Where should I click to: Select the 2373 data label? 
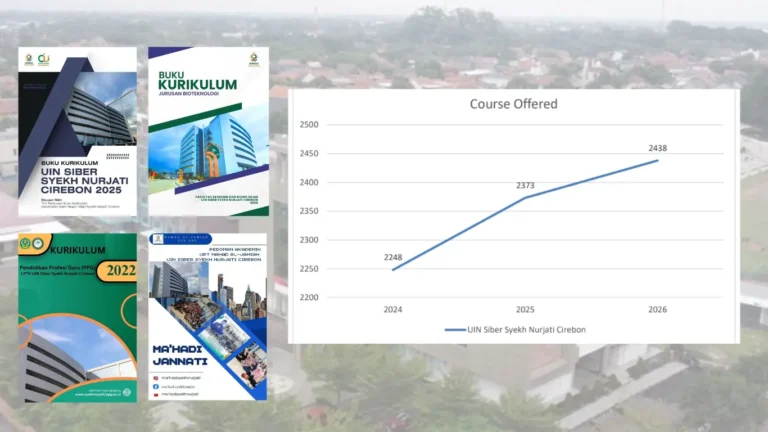pos(525,186)
